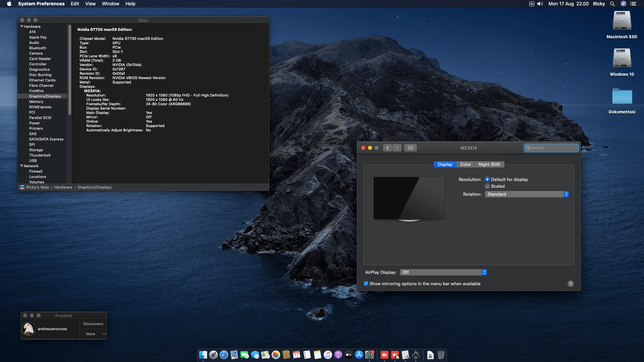
Task: Open the Window menu
Action: click(110, 4)
